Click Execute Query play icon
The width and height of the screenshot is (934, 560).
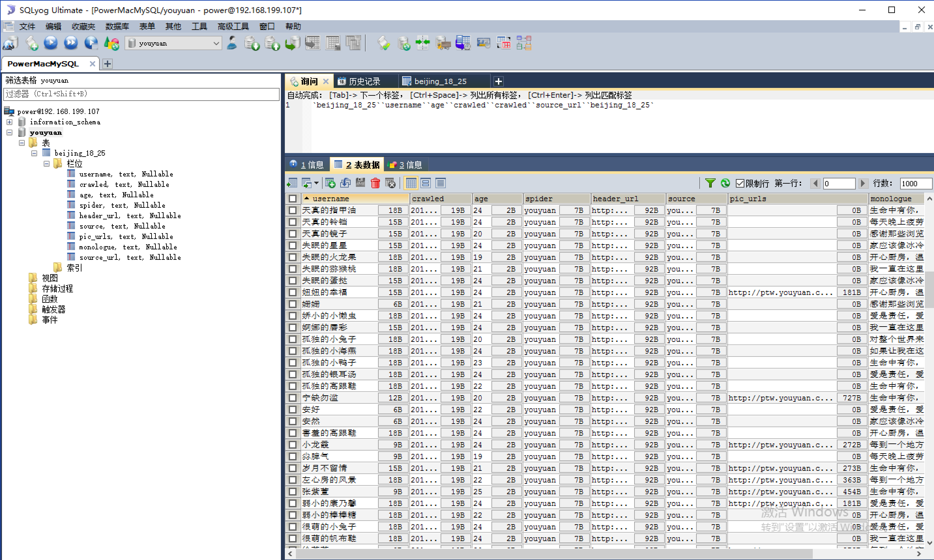(51, 43)
